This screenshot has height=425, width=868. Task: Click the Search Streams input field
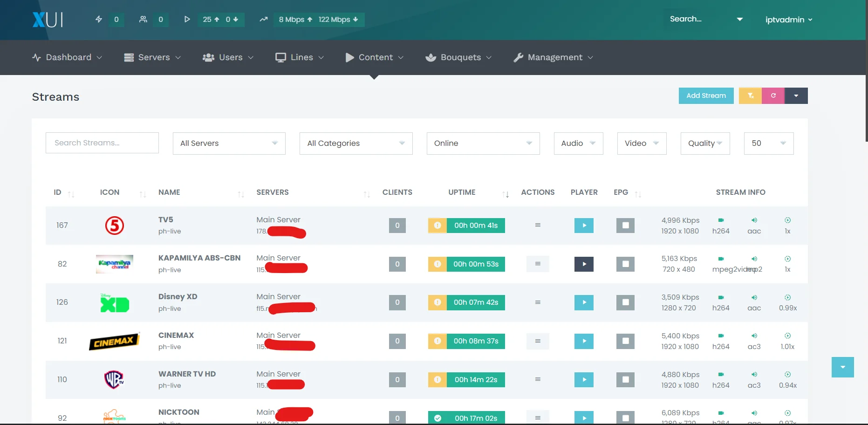pyautogui.click(x=102, y=143)
